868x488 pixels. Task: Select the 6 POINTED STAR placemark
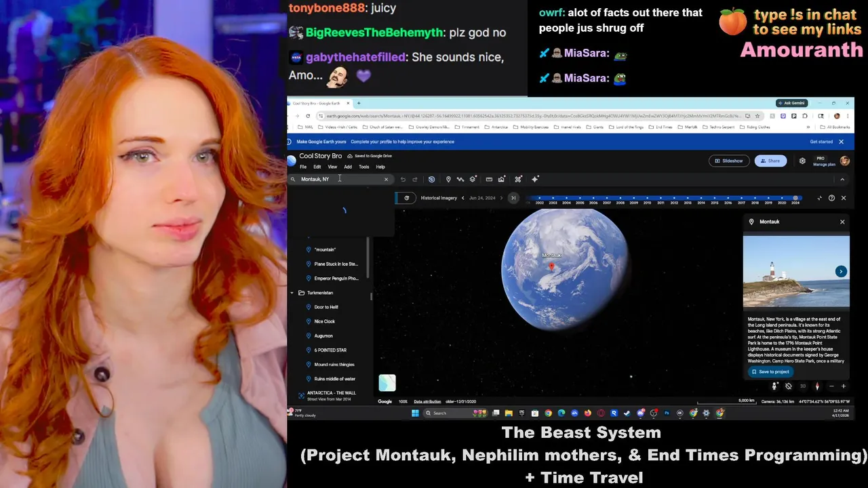point(330,350)
